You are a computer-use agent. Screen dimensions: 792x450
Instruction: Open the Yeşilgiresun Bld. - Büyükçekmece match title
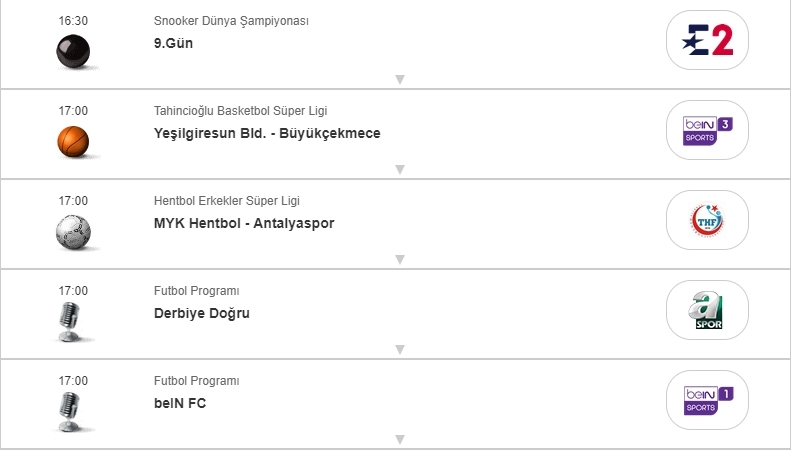click(267, 133)
